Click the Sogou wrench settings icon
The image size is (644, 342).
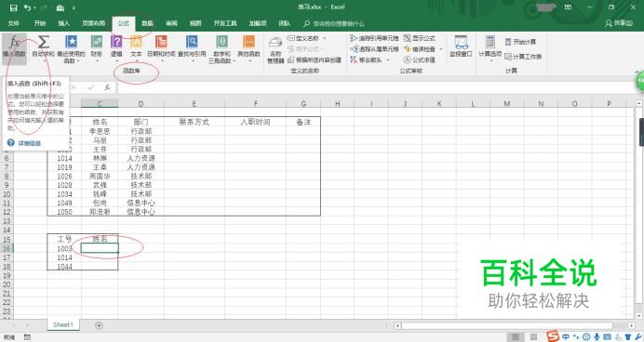coord(638,337)
